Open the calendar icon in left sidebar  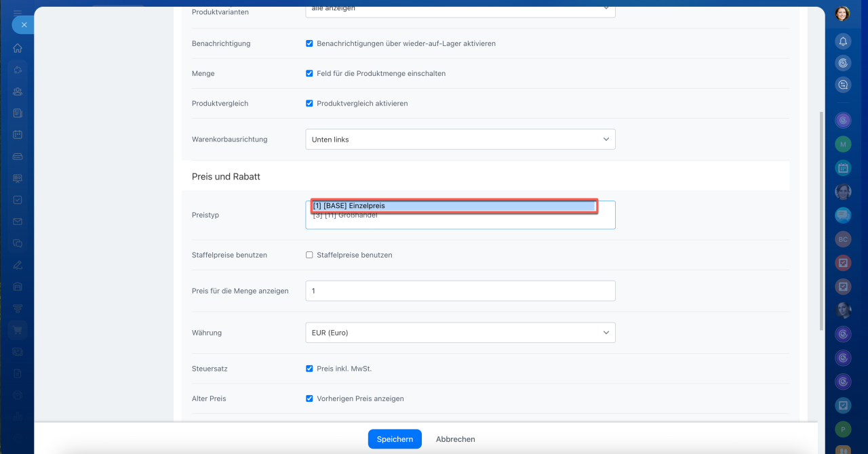click(18, 134)
